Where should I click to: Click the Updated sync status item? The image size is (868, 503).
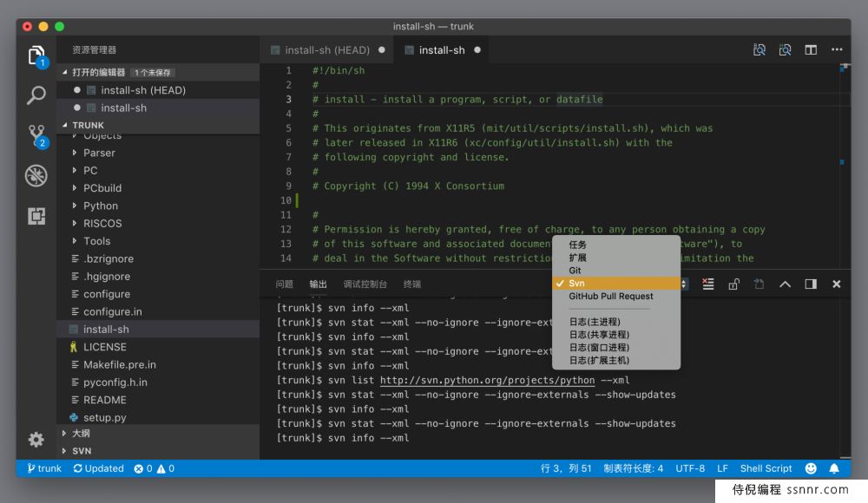pos(99,468)
